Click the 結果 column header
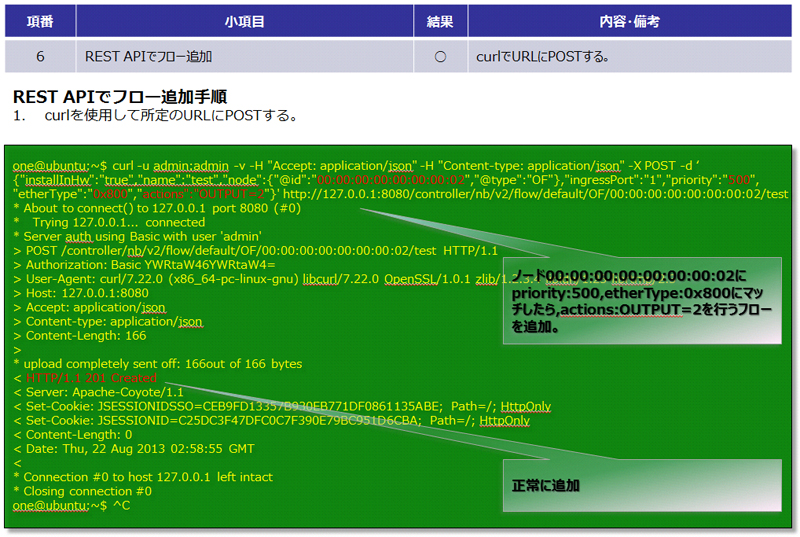Screen dimensions: 800x537 (439, 20)
